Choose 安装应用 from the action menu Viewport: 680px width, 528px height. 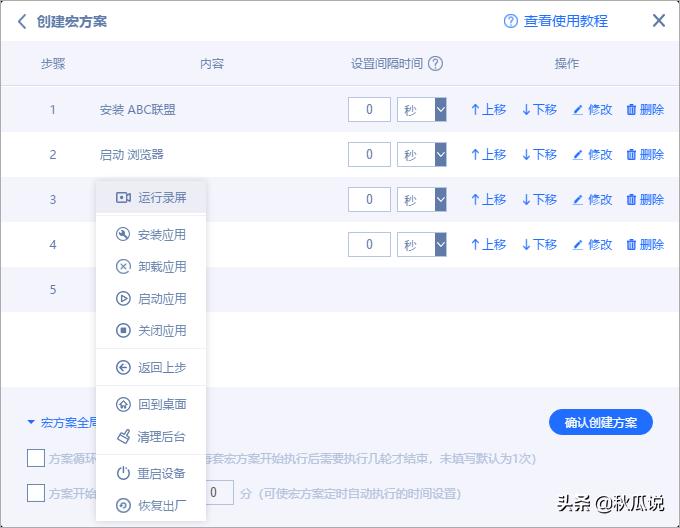(x=151, y=235)
